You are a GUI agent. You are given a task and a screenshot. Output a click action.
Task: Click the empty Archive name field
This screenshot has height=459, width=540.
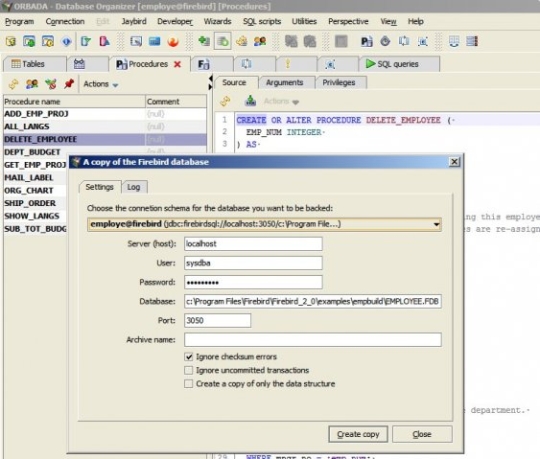pyautogui.click(x=313, y=340)
